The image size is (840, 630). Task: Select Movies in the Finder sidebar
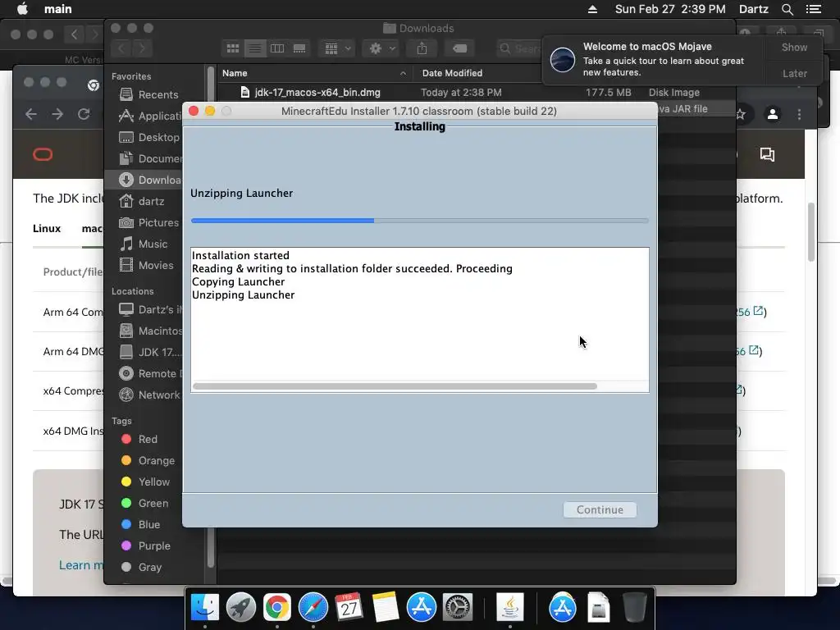[x=146, y=265]
